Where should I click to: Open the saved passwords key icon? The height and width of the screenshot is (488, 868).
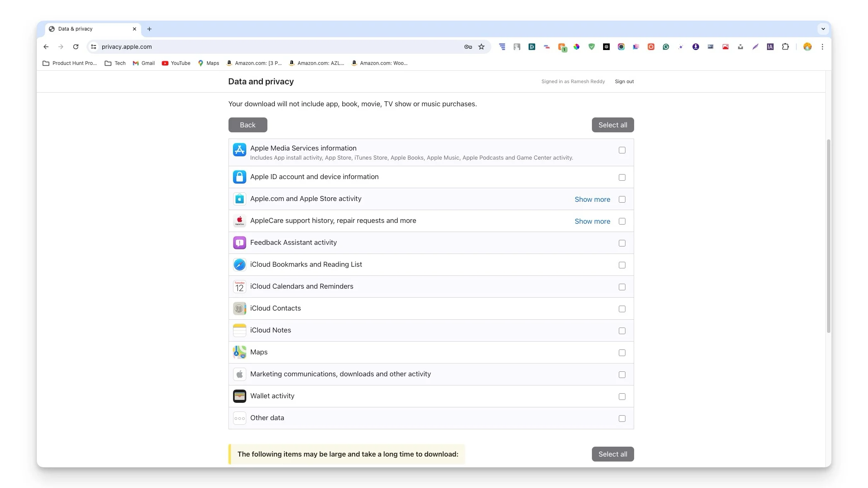click(468, 47)
